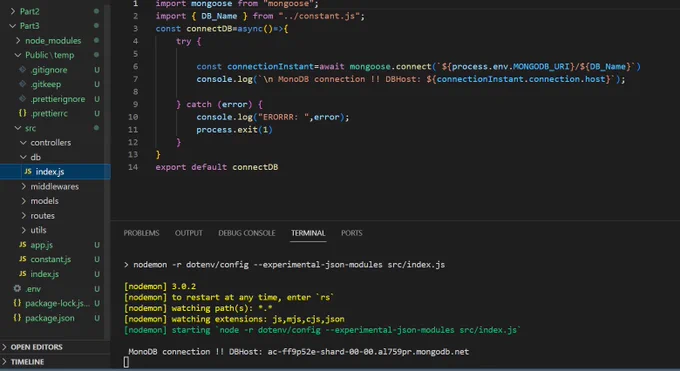
Task: Click line number 14 in the gutter
Action: coord(133,167)
